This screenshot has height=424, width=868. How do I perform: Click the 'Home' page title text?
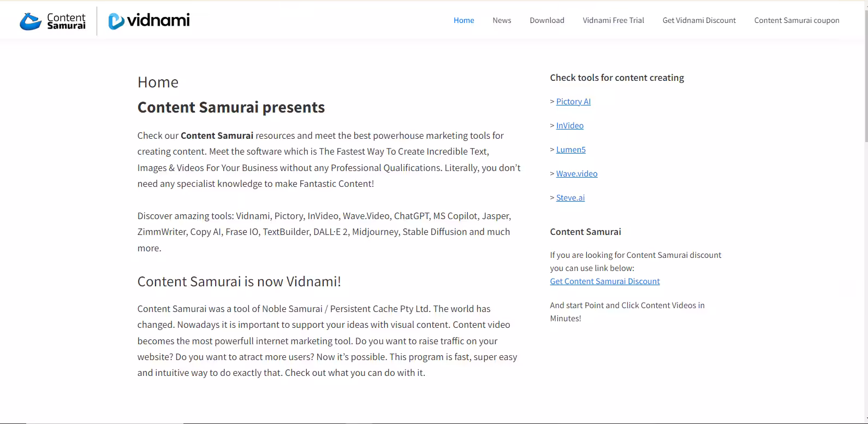point(158,82)
